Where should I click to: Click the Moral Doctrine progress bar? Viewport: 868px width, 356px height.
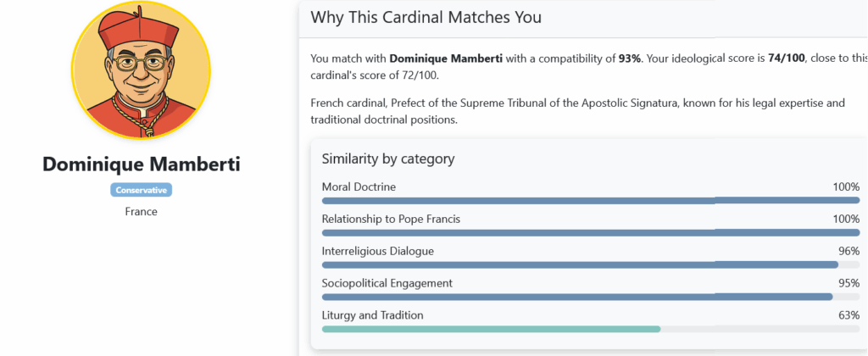[590, 201]
